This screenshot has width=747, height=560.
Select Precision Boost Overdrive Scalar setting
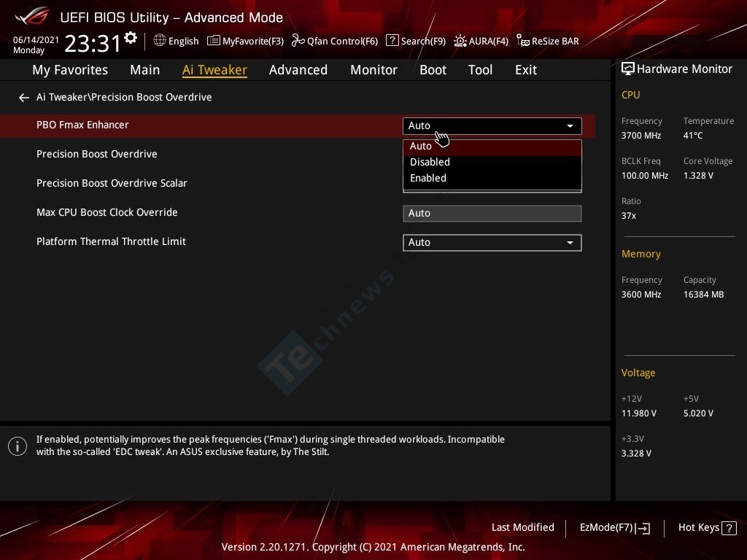tap(112, 183)
